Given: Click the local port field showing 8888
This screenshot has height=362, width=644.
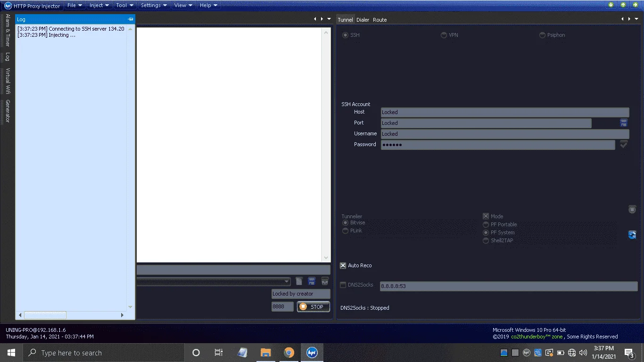Looking at the screenshot, I should [282, 307].
